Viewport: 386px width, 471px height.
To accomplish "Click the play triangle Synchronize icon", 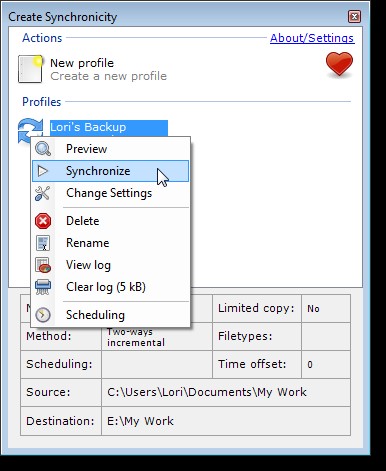I will [x=43, y=171].
